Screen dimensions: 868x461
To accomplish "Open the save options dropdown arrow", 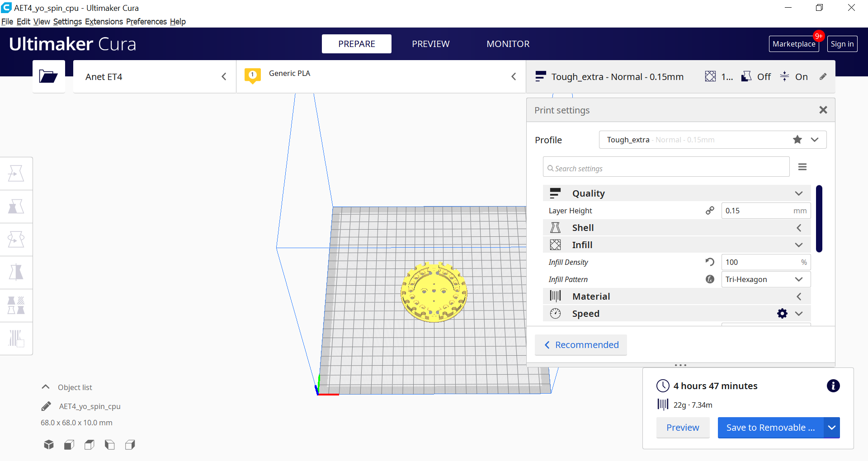I will pos(832,428).
